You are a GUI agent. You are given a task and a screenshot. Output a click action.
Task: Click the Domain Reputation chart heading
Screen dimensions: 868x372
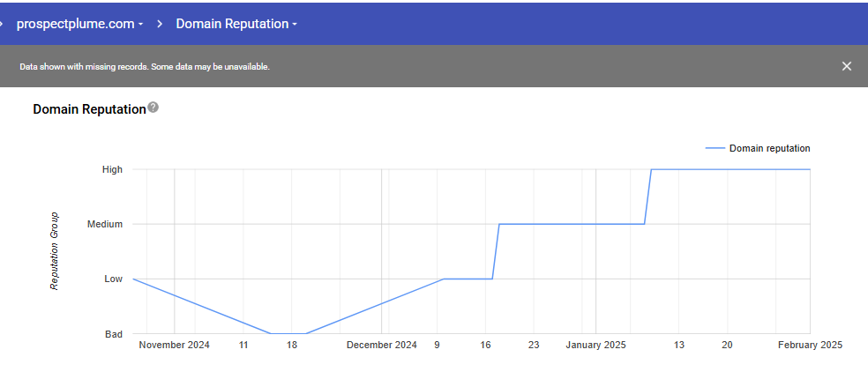pos(89,109)
